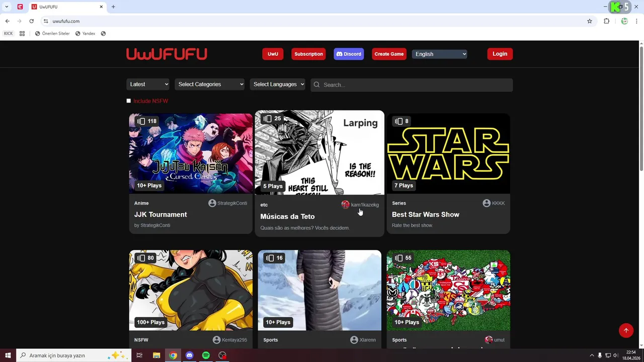Viewport: 644px width, 362px height.
Task: Open the Select Languages dropdown
Action: point(278,84)
